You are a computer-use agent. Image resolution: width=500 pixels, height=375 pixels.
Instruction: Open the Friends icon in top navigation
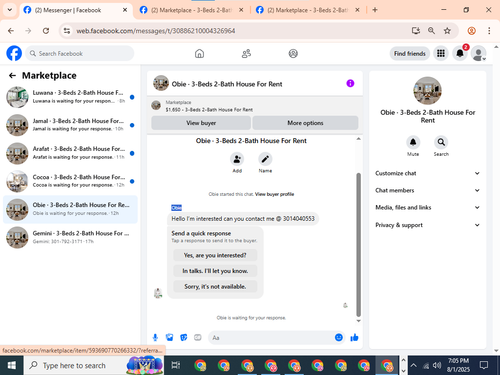(246, 53)
